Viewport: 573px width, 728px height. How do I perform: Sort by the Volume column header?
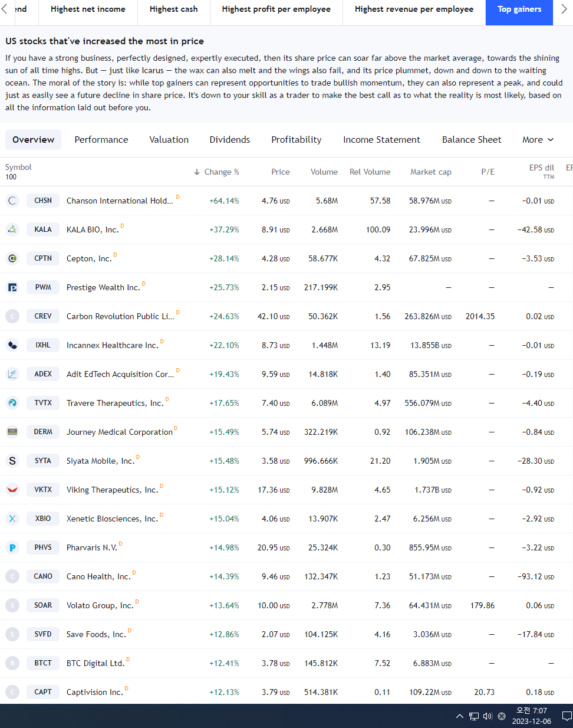324,172
